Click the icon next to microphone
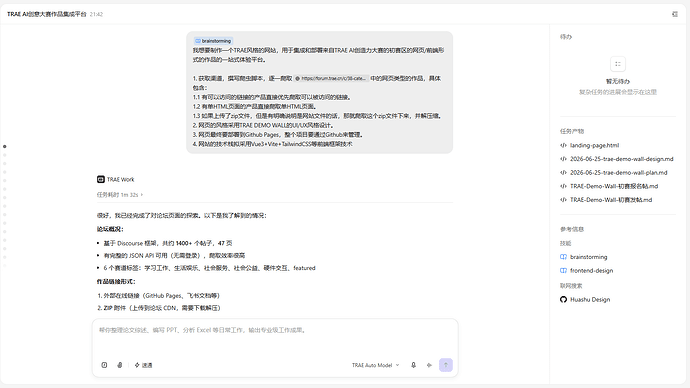The image size is (690, 388). [429, 365]
